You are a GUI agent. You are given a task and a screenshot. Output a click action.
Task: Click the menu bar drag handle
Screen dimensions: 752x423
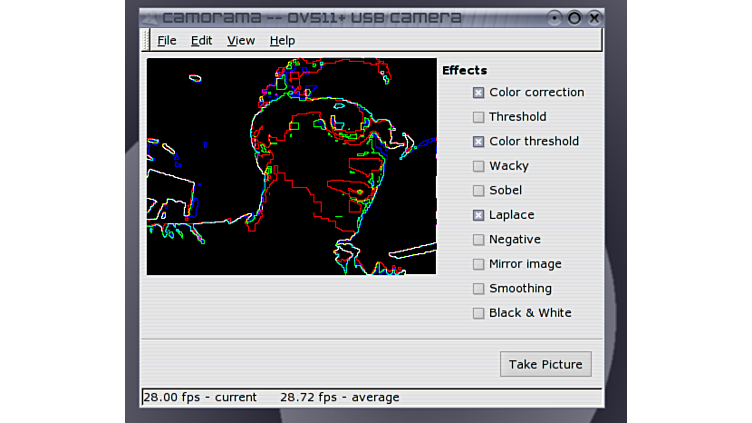pyautogui.click(x=148, y=40)
